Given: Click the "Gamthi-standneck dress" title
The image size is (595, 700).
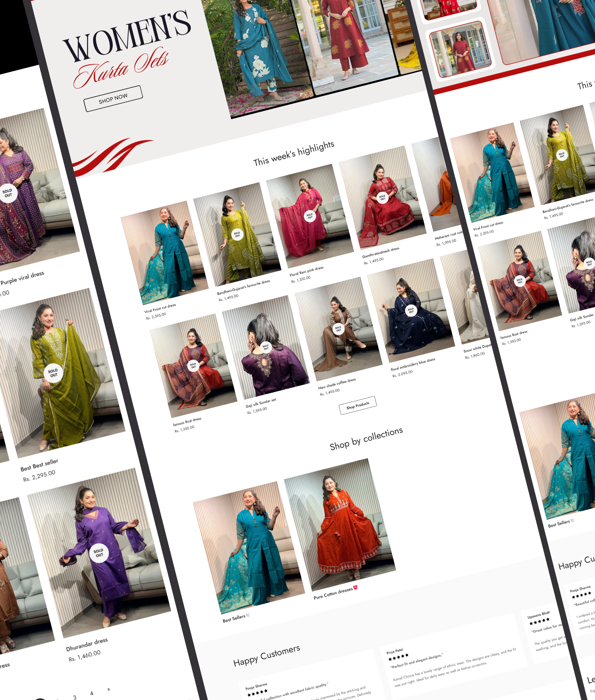Looking at the screenshot, I should point(381,253).
